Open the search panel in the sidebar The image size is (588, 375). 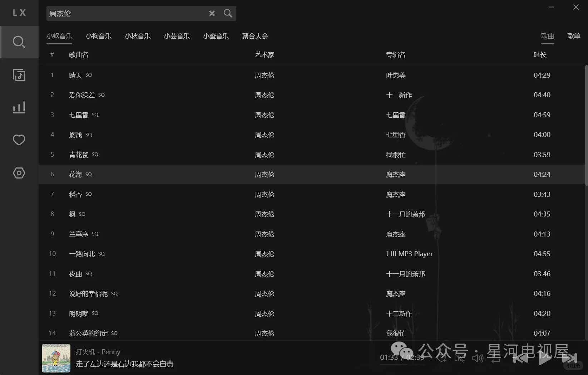[19, 42]
